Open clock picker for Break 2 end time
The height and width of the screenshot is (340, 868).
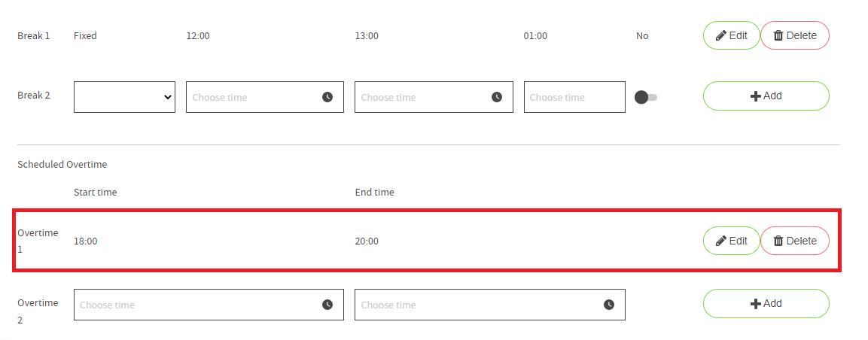[497, 97]
